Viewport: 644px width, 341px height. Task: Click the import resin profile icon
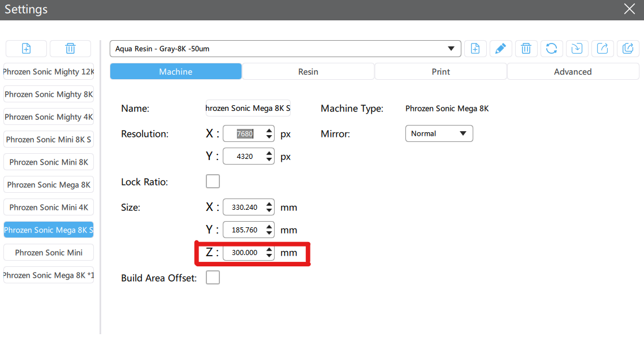[577, 49]
